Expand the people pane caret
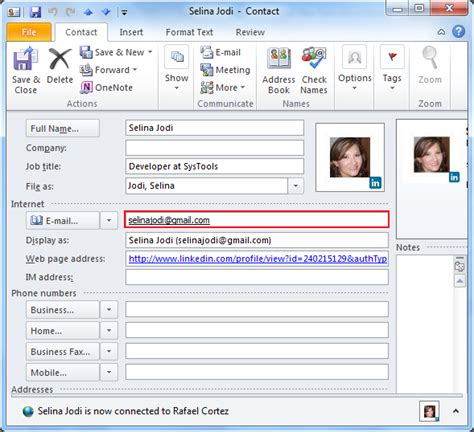 tap(456, 411)
